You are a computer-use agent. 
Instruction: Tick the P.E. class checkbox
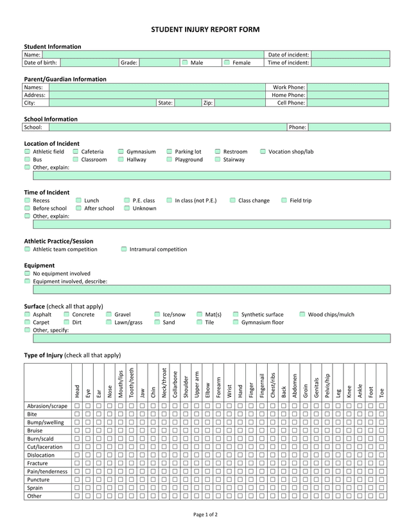point(127,200)
